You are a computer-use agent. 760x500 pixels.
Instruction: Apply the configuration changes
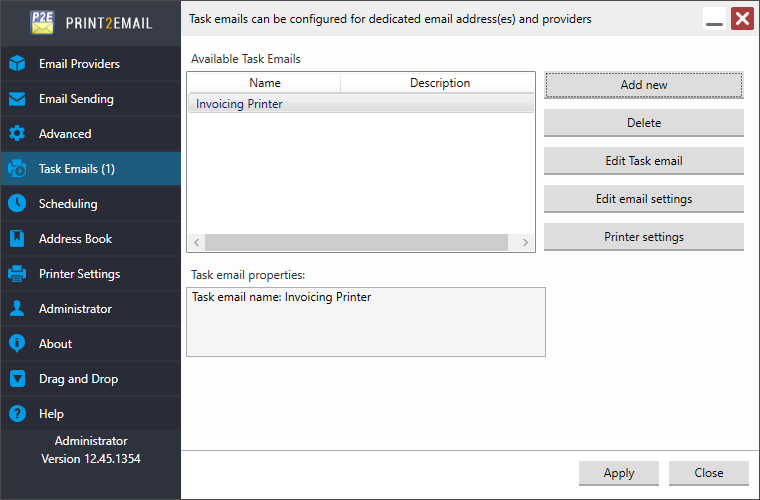(x=619, y=473)
